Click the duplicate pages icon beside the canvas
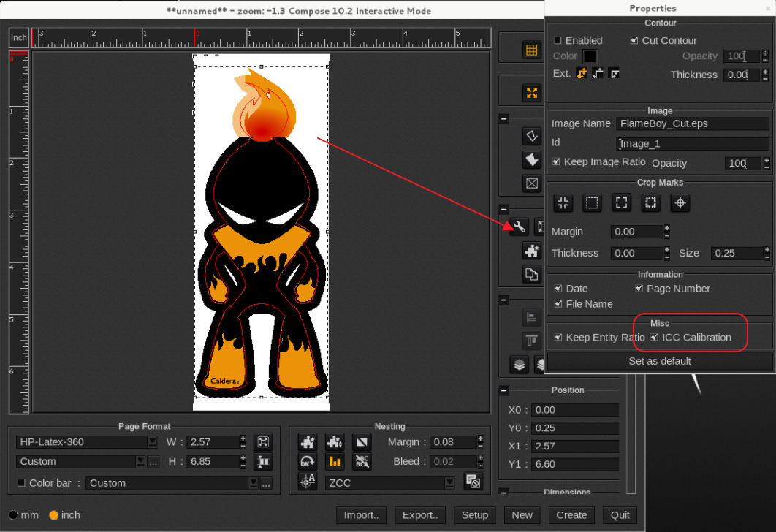 531,274
